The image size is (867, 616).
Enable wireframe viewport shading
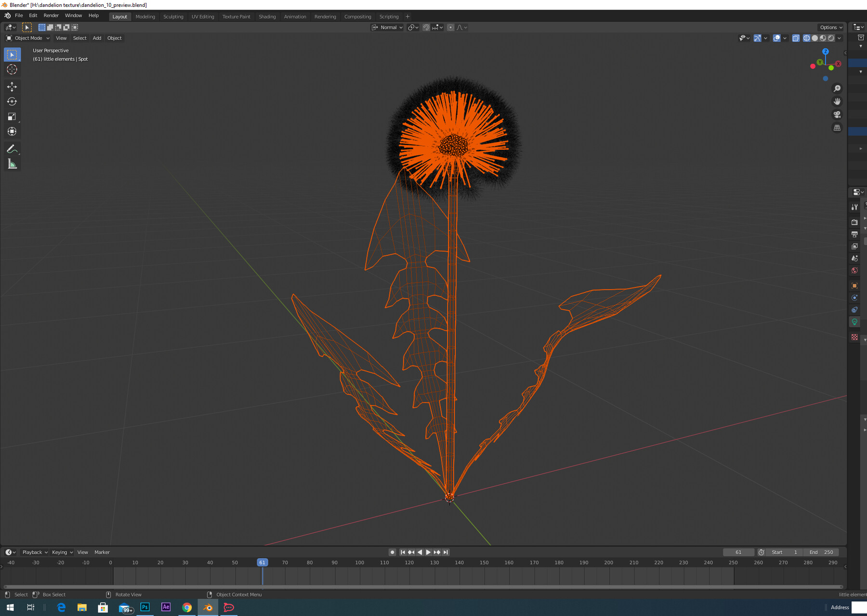coord(806,39)
